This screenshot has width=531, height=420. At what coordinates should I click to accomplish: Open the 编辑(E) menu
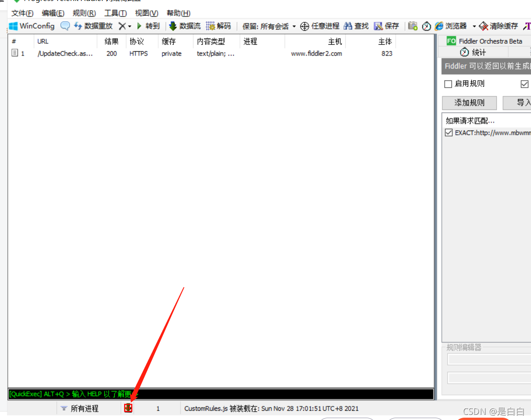[x=53, y=13]
